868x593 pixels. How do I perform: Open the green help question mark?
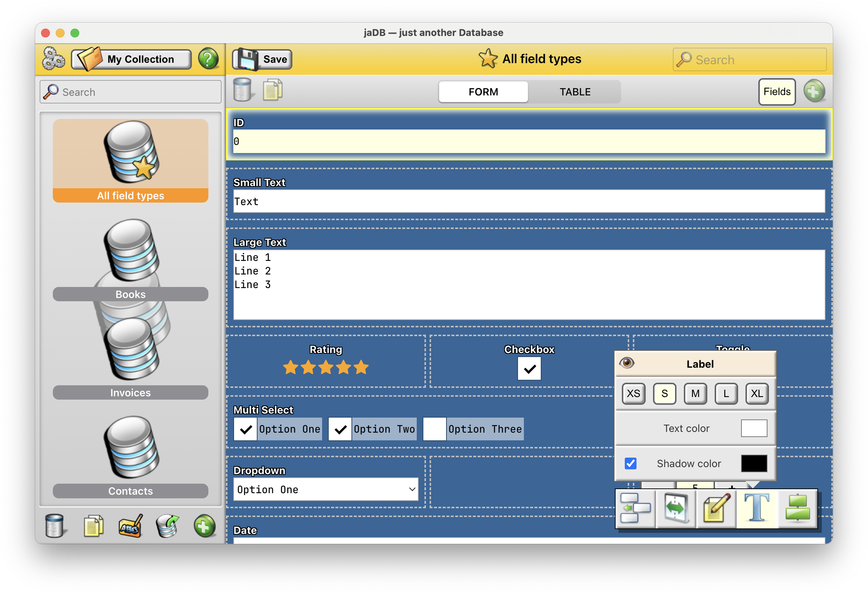208,59
